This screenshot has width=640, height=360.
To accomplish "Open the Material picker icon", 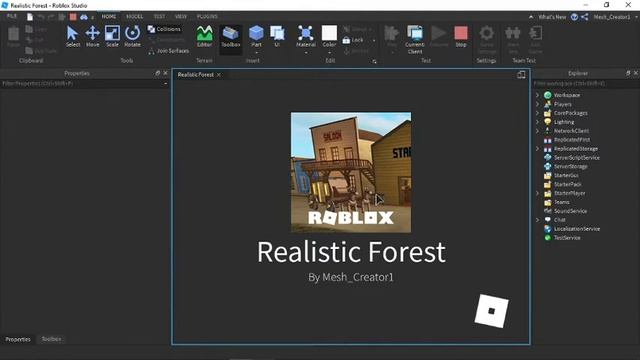I will (x=306, y=33).
